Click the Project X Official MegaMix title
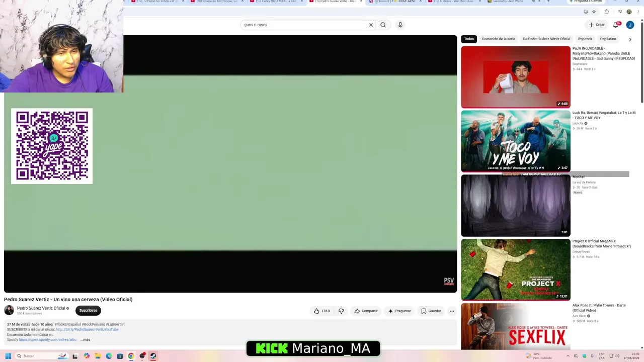 click(x=602, y=244)
